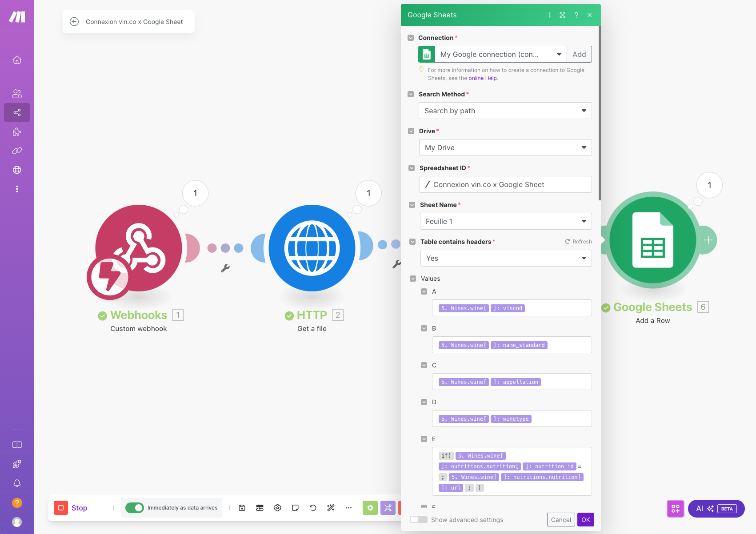Collapse the value A field
The image size is (756, 534).
click(424, 291)
